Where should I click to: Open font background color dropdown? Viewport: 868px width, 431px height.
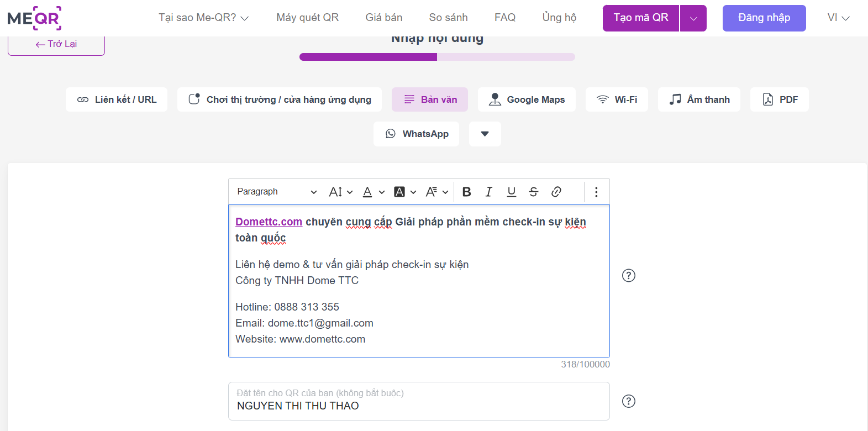(x=405, y=192)
